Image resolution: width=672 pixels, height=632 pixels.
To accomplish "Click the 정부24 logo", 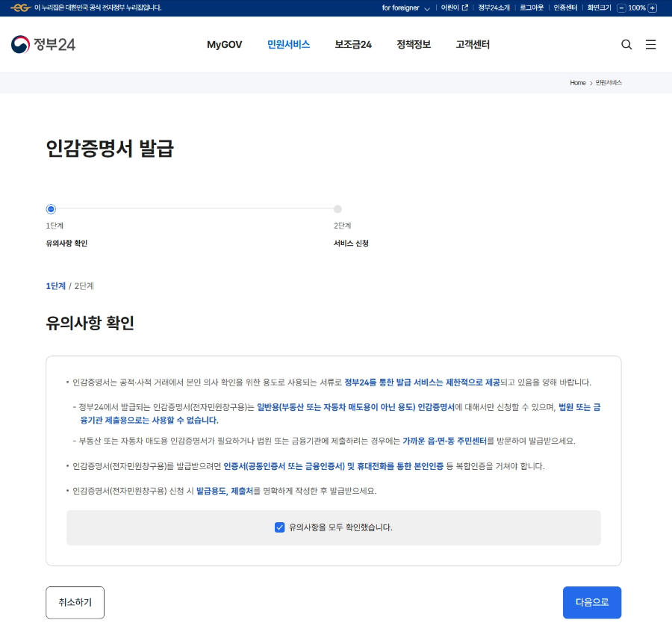I will [x=43, y=43].
